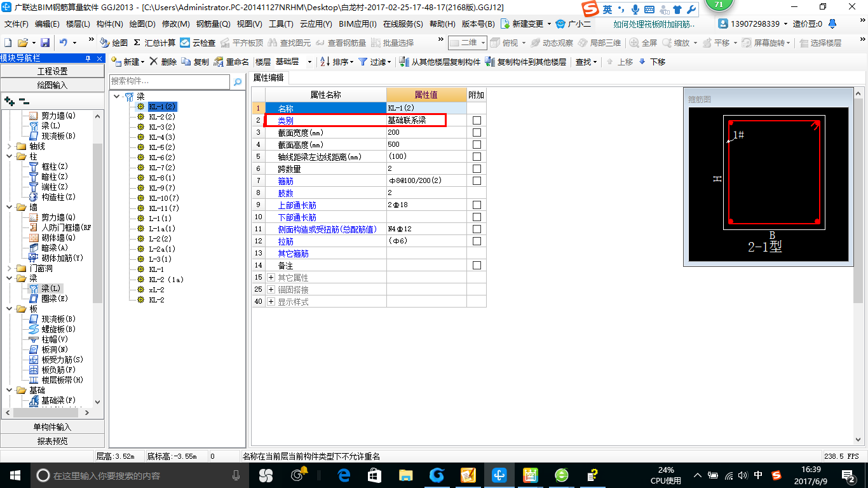Screen dimensions: 868x488
Task: Open the 钢筋量(Q) menu
Action: (x=214, y=24)
